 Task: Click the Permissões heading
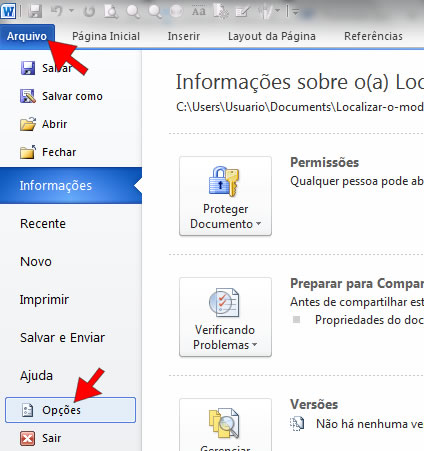click(324, 163)
